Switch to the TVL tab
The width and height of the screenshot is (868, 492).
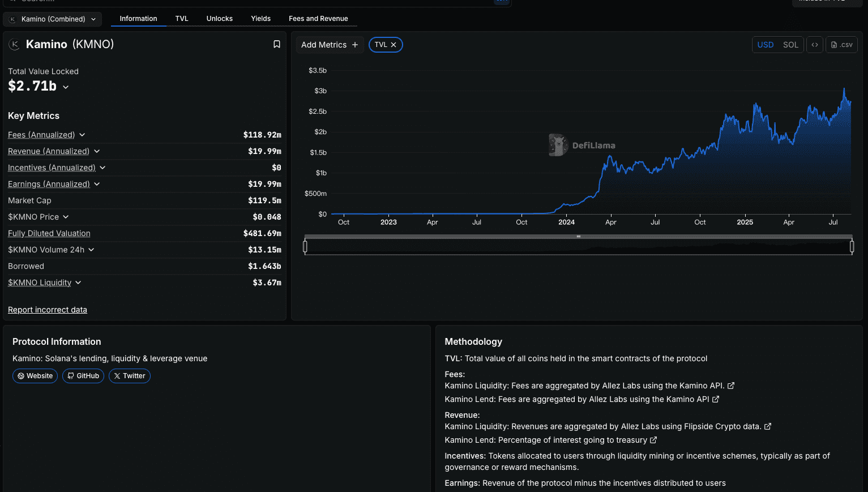[182, 19]
